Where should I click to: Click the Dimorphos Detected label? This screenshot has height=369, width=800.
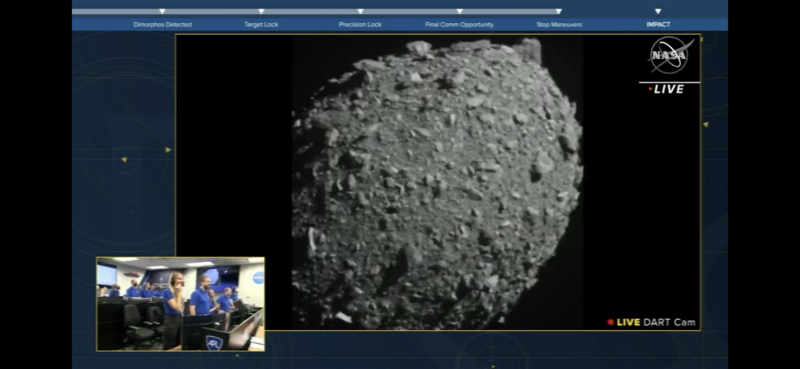coord(162,24)
